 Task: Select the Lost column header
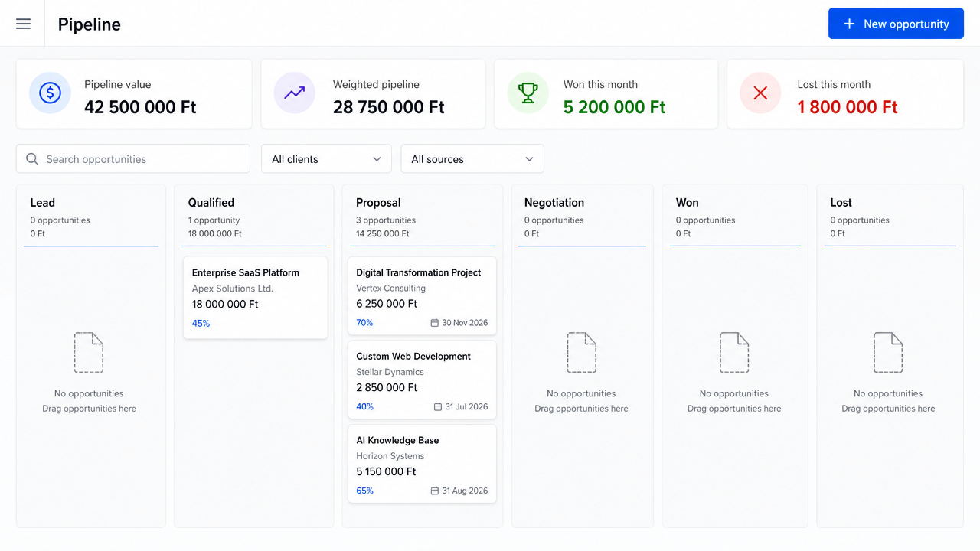pyautogui.click(x=841, y=203)
